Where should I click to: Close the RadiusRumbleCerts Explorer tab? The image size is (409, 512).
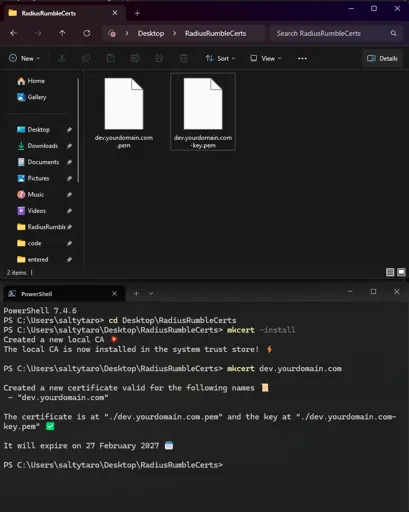pyautogui.click(x=115, y=13)
